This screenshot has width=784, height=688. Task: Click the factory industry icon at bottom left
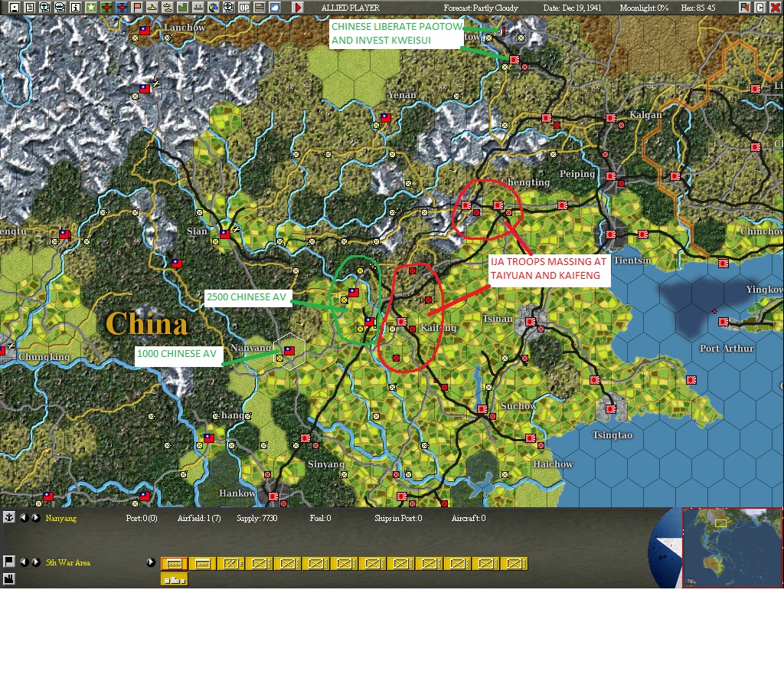coord(9,578)
